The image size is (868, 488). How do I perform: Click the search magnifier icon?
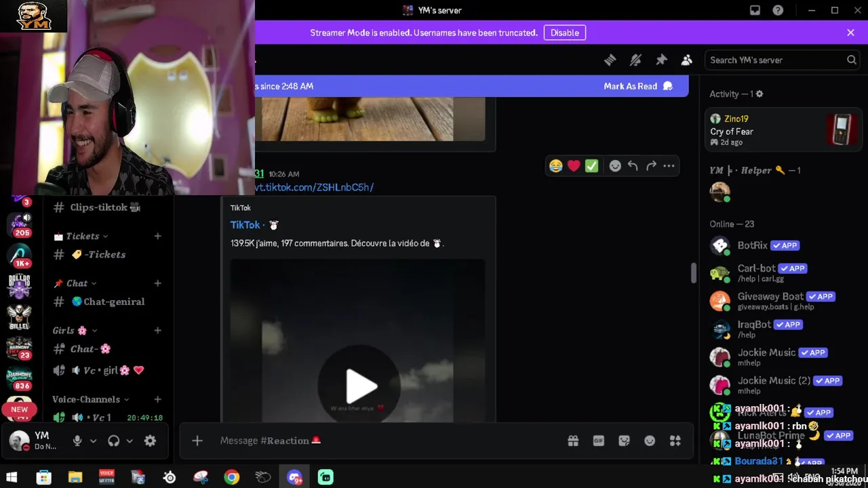(x=852, y=60)
